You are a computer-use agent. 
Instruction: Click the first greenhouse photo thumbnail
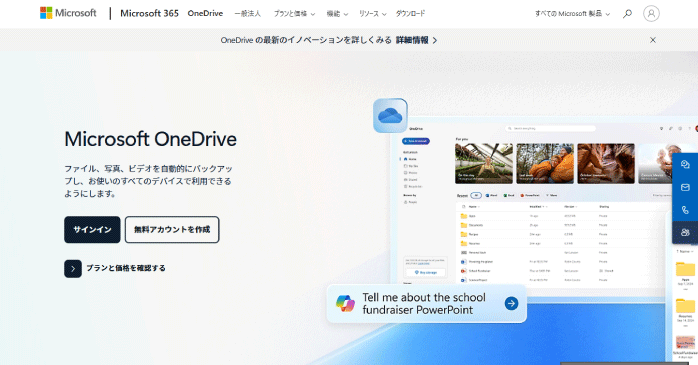pos(484,163)
